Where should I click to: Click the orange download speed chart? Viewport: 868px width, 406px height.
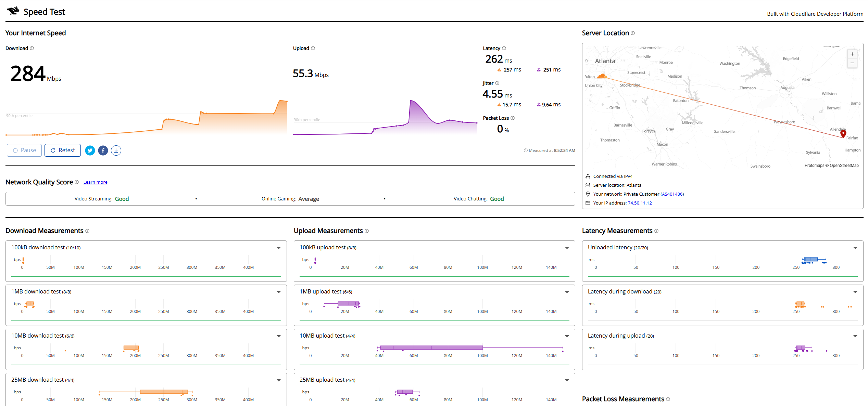pos(146,117)
